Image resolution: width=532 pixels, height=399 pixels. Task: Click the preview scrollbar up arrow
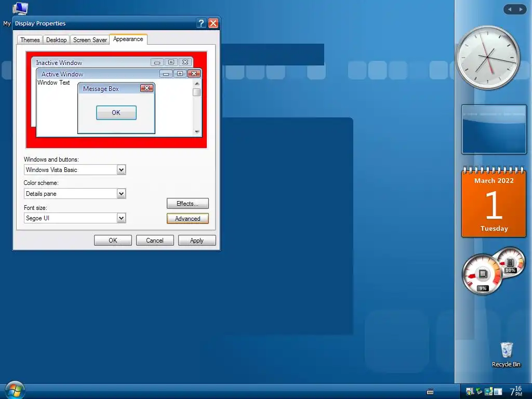point(197,84)
